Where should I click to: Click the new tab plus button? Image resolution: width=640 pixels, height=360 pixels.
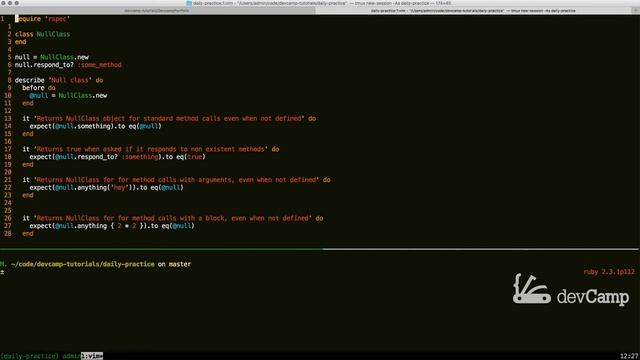(636, 11)
